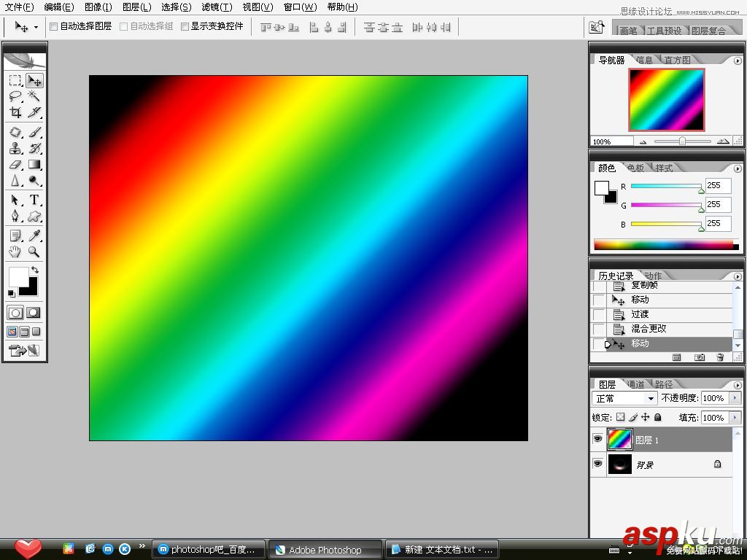This screenshot has width=747, height=560.
Task: Check the 显示变换控件 option
Action: [x=185, y=26]
